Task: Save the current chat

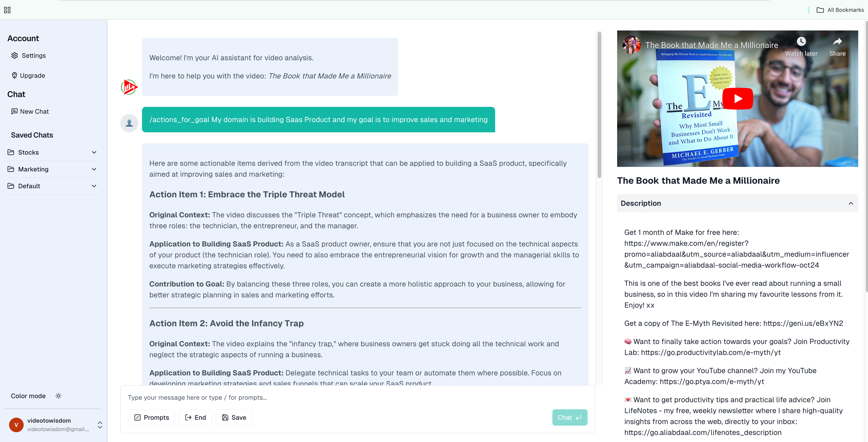Action: (x=234, y=417)
